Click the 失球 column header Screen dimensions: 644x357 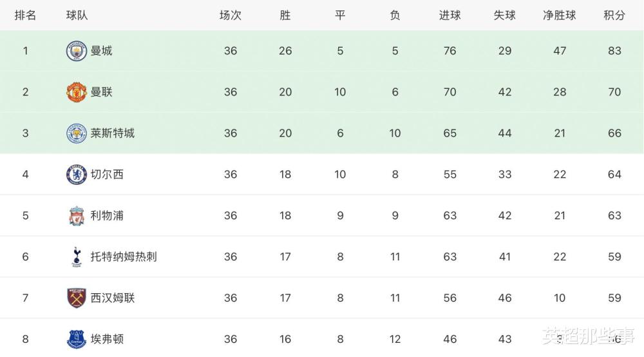(x=505, y=15)
